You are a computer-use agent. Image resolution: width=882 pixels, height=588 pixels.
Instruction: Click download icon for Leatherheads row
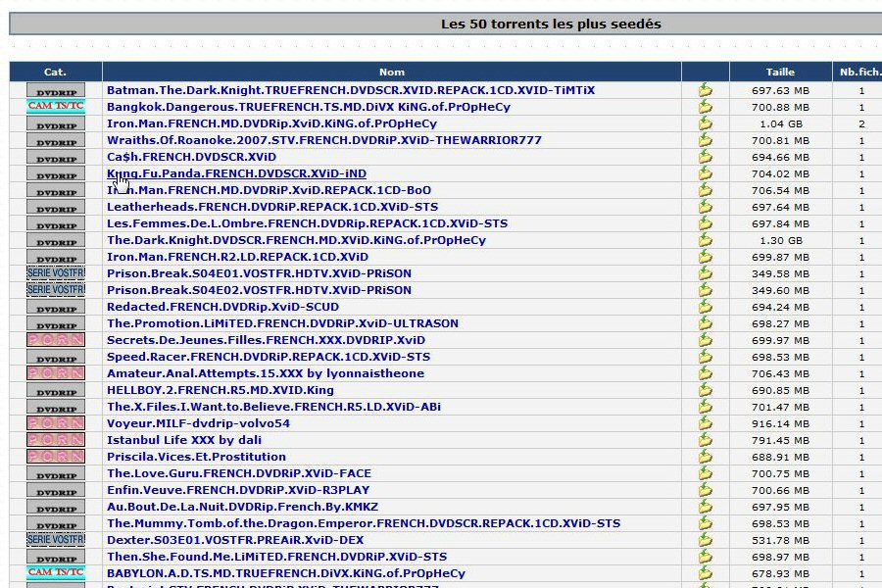point(705,207)
